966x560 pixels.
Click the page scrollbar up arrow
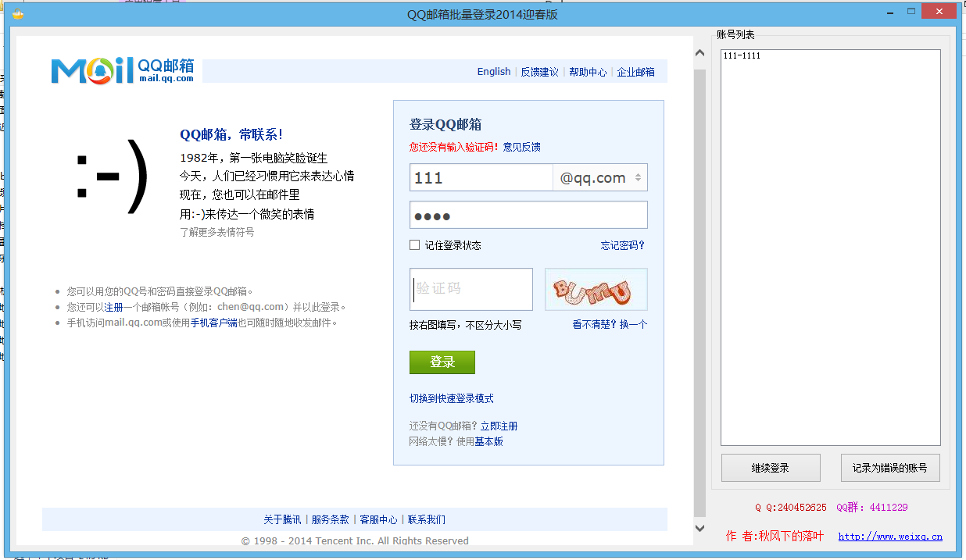[699, 52]
